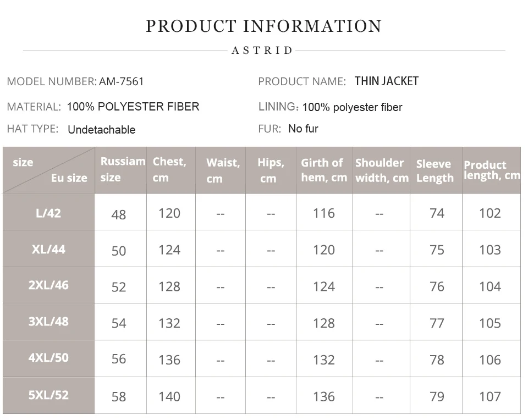Click the Chest, cm column header
The width and height of the screenshot is (528, 420).
[169, 169]
